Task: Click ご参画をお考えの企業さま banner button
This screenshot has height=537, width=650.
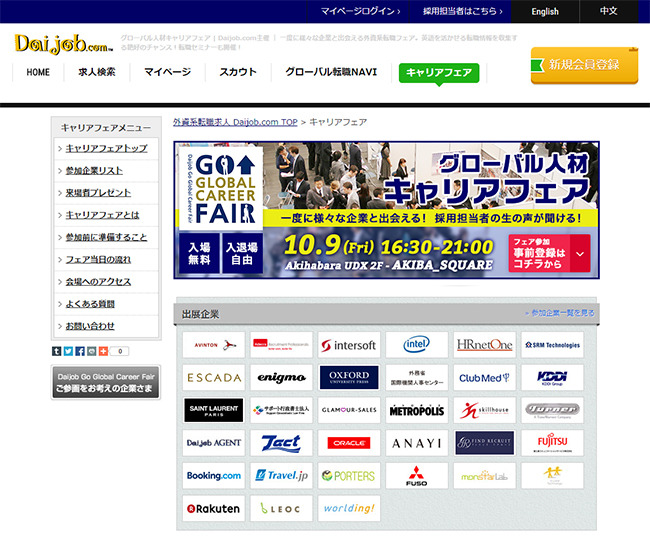Action: pyautogui.click(x=106, y=382)
